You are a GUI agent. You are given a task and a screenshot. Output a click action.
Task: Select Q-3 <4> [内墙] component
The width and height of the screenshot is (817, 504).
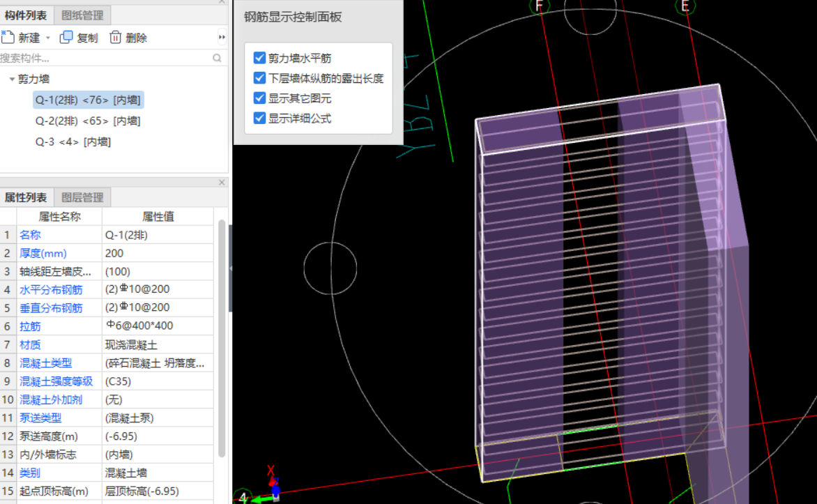click(73, 142)
